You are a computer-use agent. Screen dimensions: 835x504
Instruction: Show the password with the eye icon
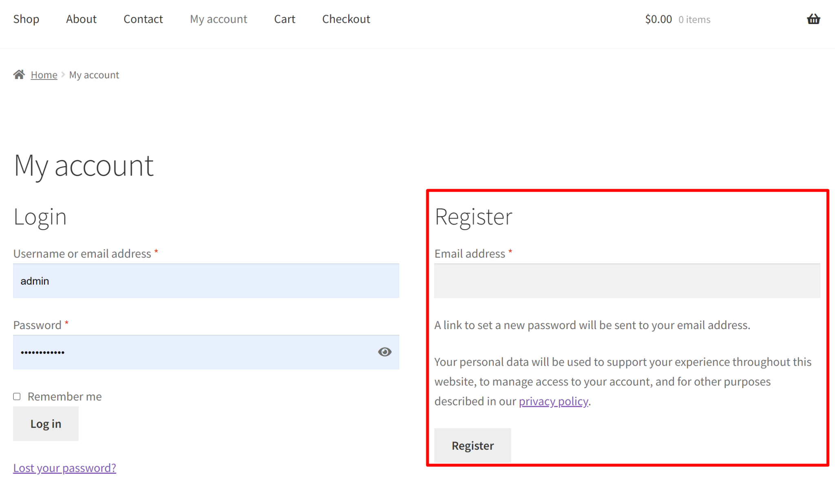pos(384,352)
